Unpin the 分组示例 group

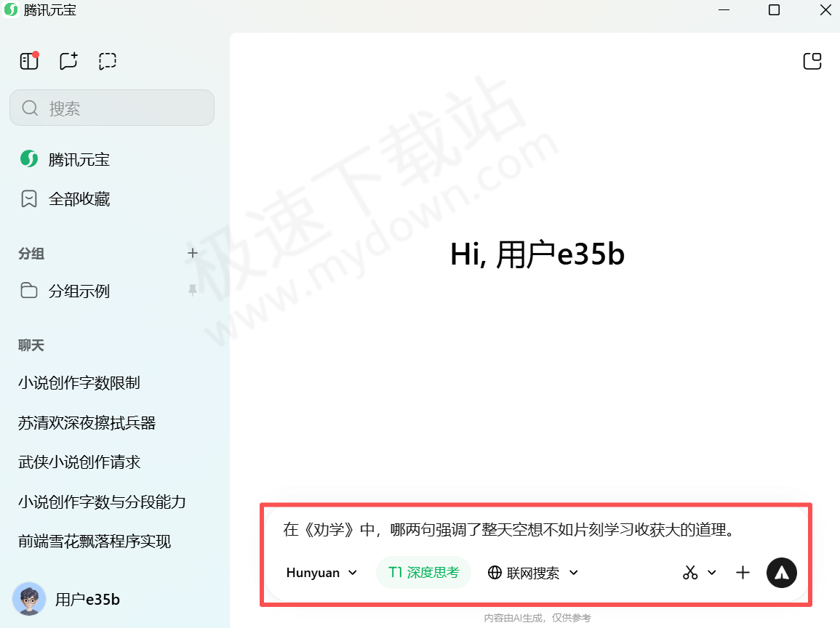pyautogui.click(x=192, y=291)
